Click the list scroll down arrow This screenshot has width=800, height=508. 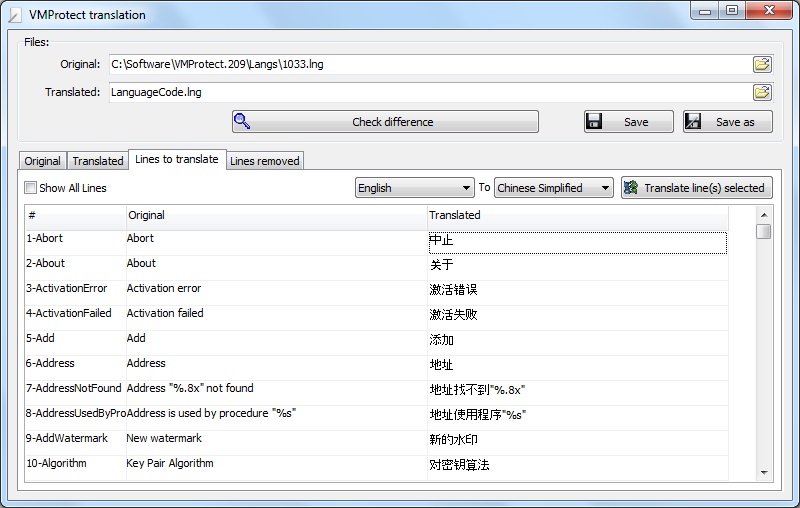764,473
